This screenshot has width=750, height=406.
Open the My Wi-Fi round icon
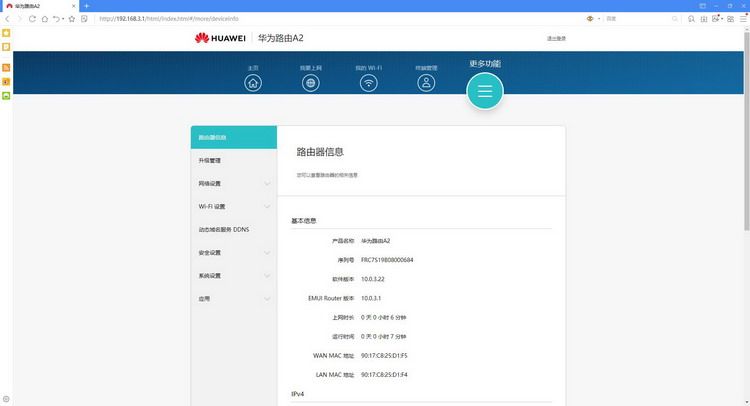point(369,83)
